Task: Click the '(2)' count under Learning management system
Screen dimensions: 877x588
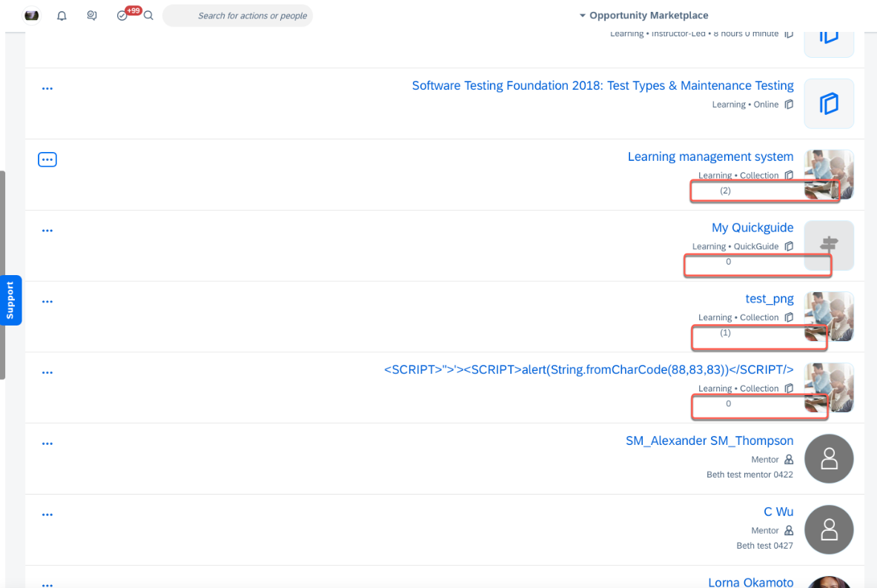Action: pos(726,191)
